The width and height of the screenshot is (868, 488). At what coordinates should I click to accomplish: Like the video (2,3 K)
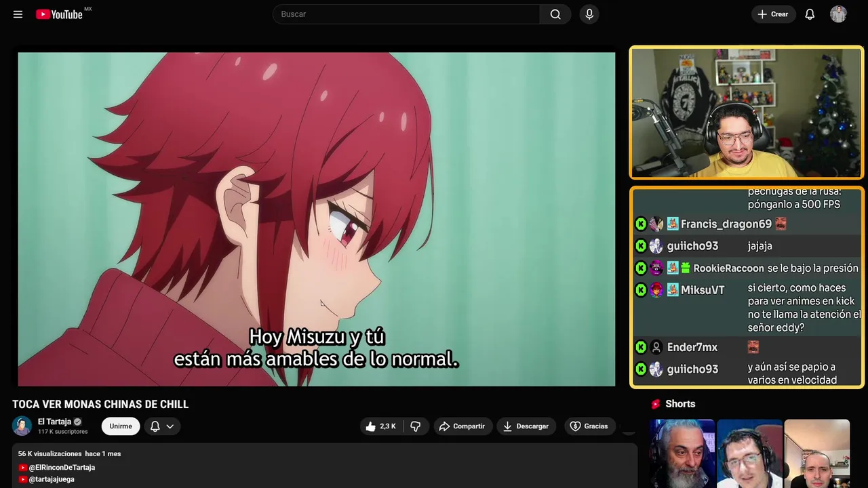point(381,426)
